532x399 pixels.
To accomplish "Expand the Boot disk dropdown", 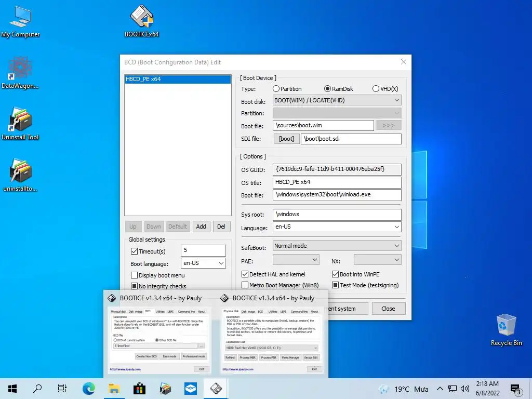I will 337,100.
